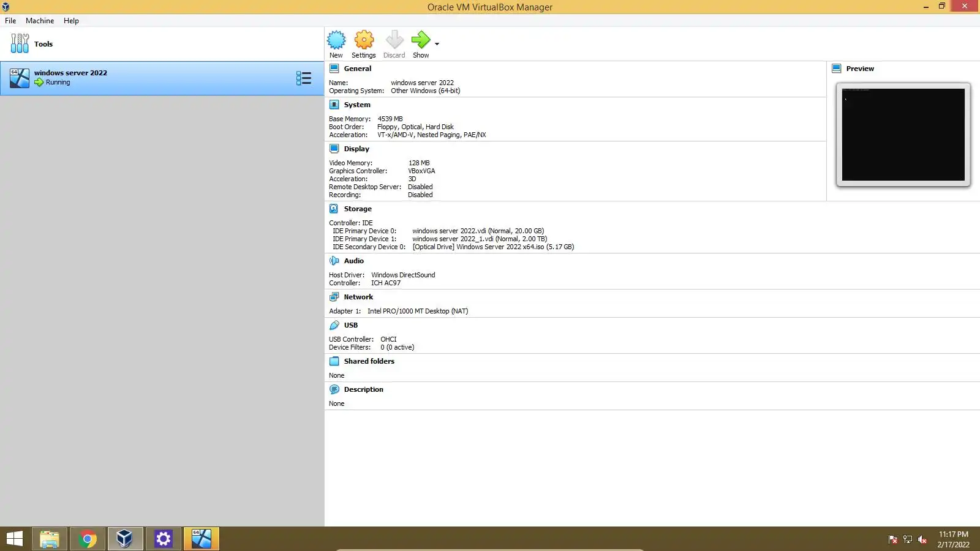Click the windows server 2022 VM icon

pyautogui.click(x=20, y=78)
